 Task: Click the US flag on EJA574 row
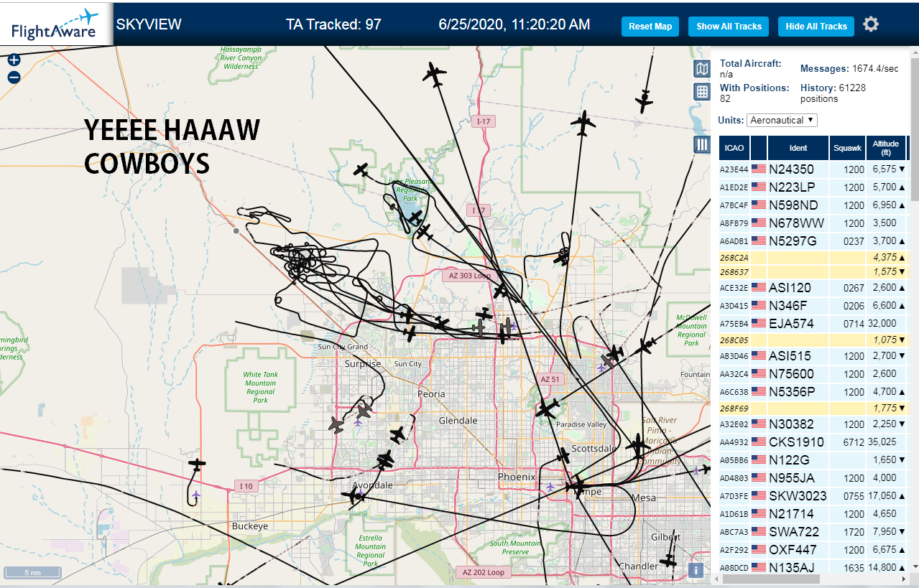point(759,324)
